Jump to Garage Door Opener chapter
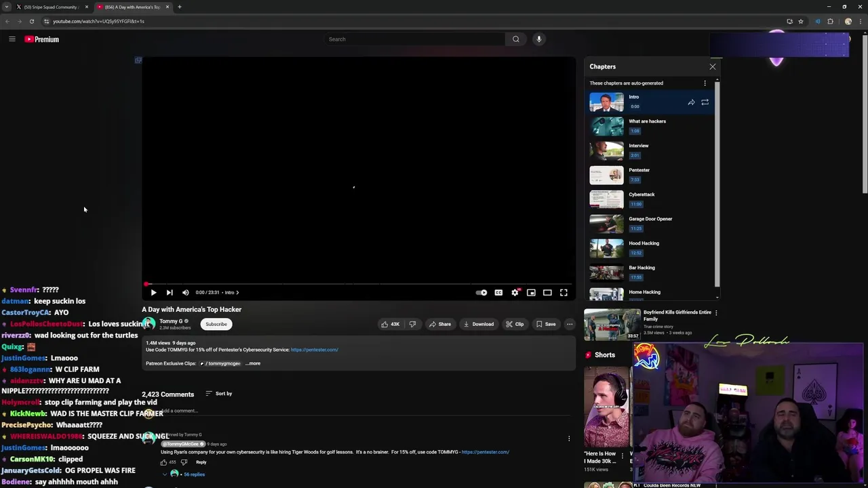868x488 pixels. pos(651,224)
